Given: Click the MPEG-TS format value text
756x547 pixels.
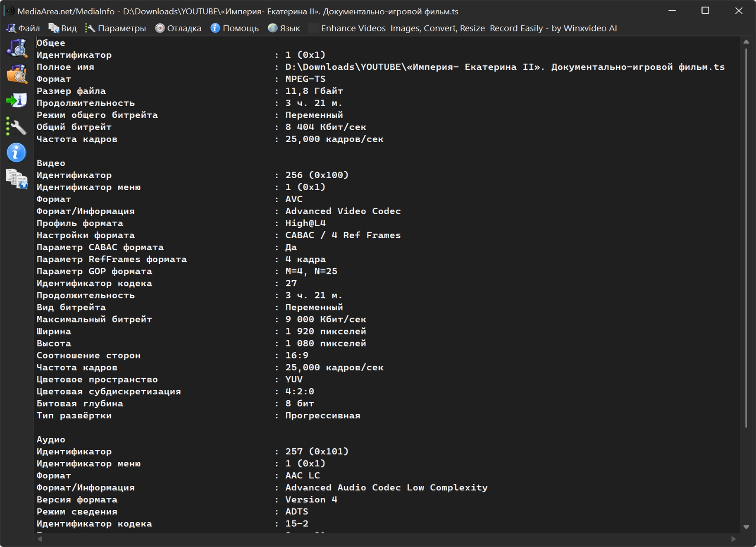Looking at the screenshot, I should (x=305, y=79).
